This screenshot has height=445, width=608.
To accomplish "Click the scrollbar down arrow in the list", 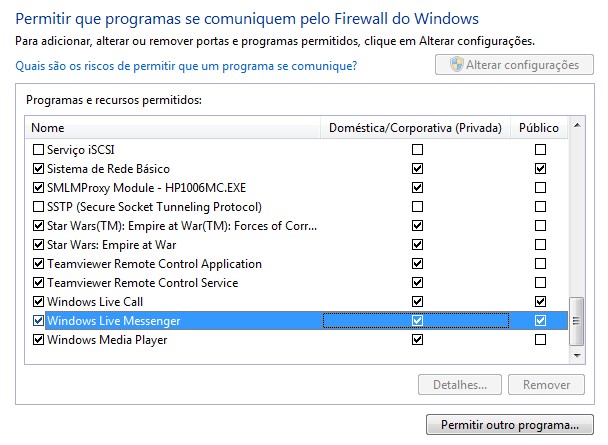I will tap(576, 357).
